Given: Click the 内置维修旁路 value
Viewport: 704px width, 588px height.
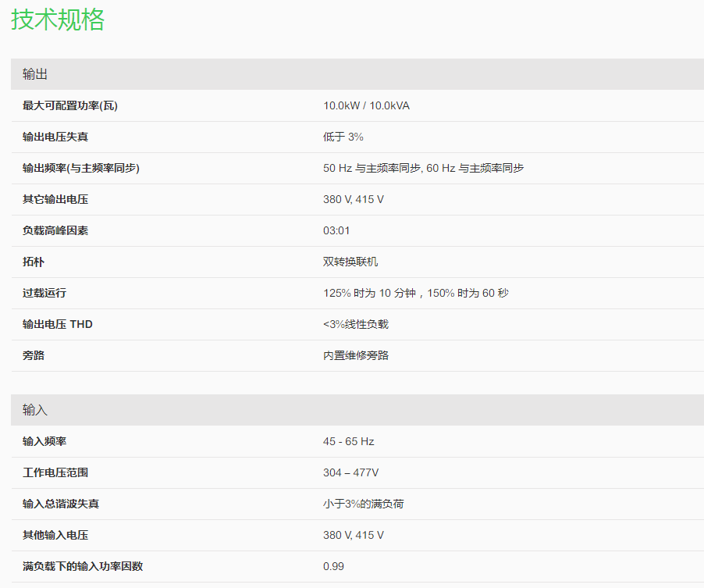Looking at the screenshot, I should [x=356, y=355].
